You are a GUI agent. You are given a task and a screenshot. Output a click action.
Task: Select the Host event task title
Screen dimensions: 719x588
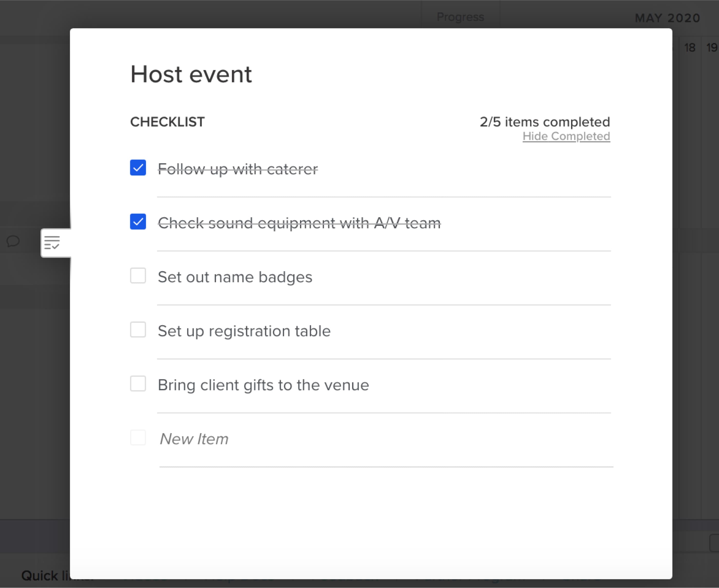pyautogui.click(x=191, y=74)
